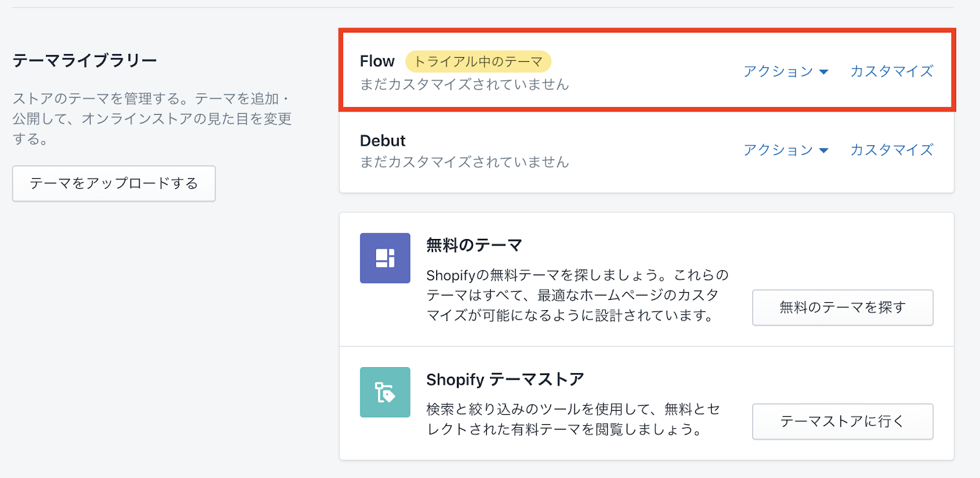Click the theme library description text
Viewport: 980px width, 478px height.
152,118
